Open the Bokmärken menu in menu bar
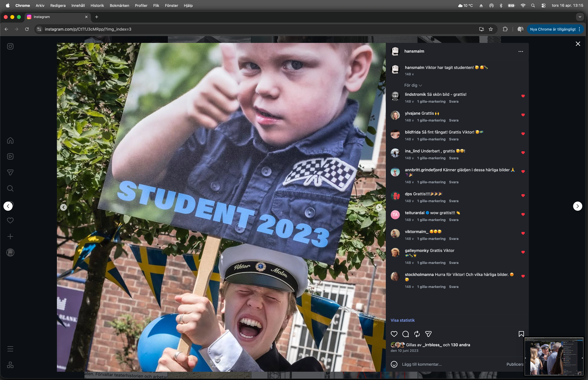This screenshot has width=588, height=380. click(119, 5)
